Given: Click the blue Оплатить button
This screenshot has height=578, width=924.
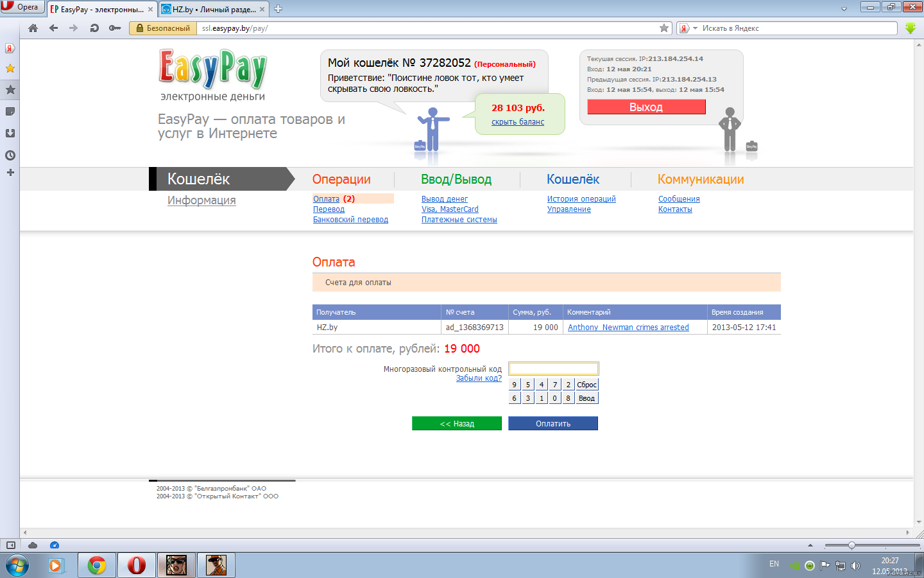Looking at the screenshot, I should [553, 424].
